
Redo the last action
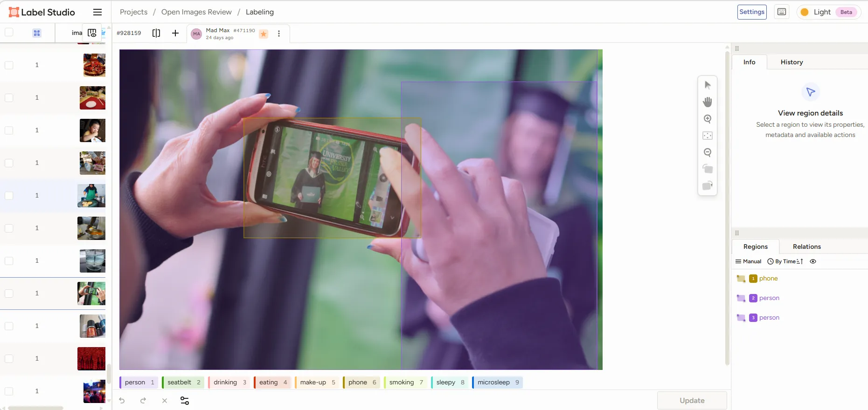(x=143, y=401)
